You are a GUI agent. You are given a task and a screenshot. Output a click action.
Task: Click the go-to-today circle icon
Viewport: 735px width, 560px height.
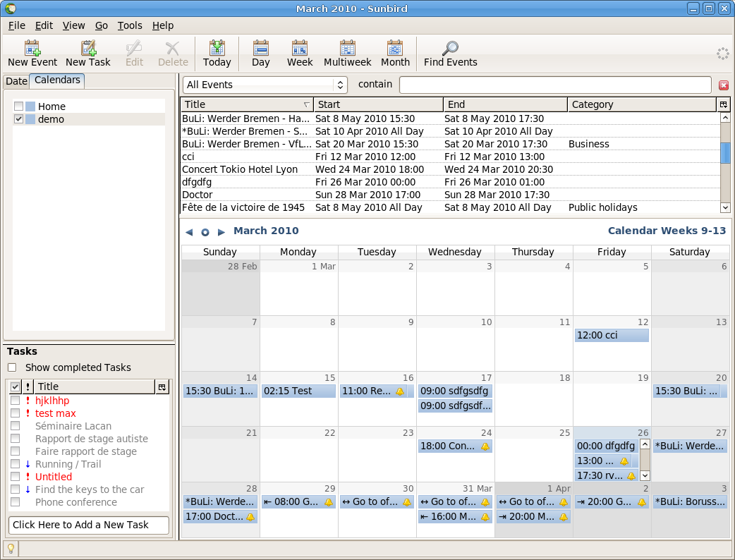(x=205, y=232)
